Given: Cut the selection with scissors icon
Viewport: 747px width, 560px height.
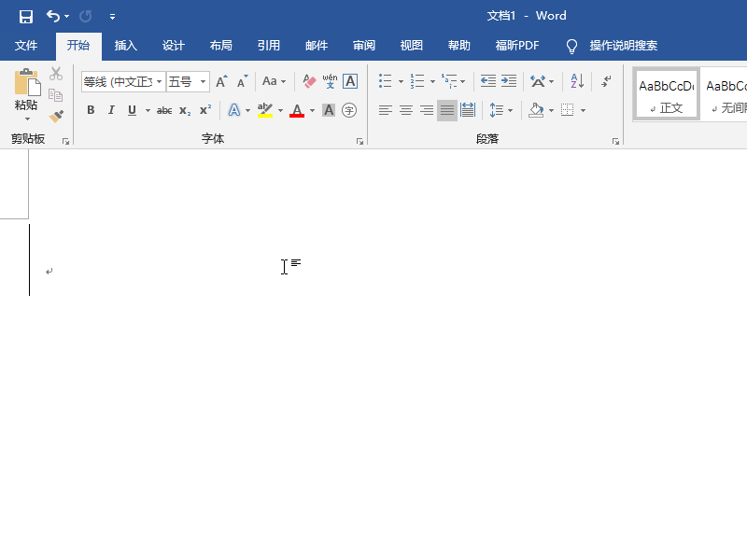Looking at the screenshot, I should [56, 74].
